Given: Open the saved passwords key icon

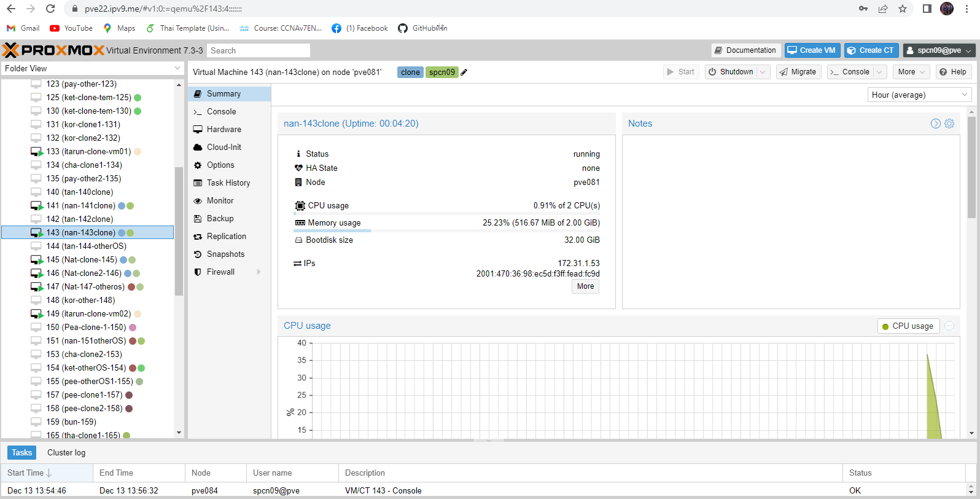Looking at the screenshot, I should tap(863, 9).
